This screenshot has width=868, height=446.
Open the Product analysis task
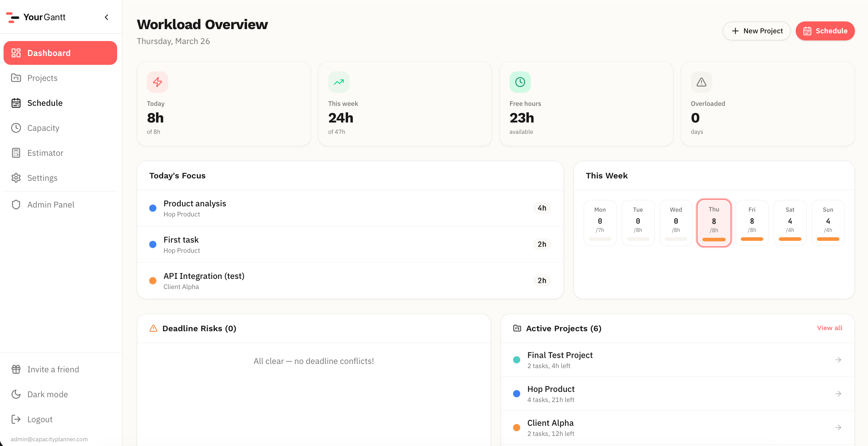pos(350,208)
